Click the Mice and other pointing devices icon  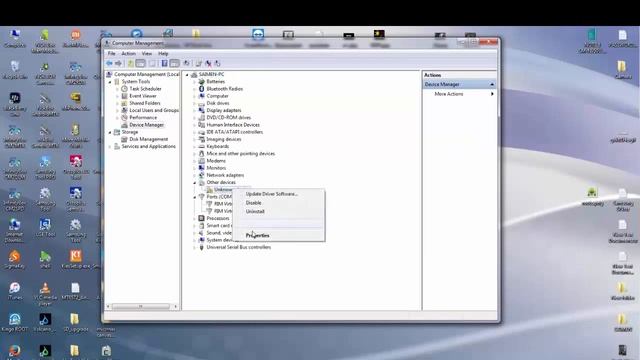[201, 153]
